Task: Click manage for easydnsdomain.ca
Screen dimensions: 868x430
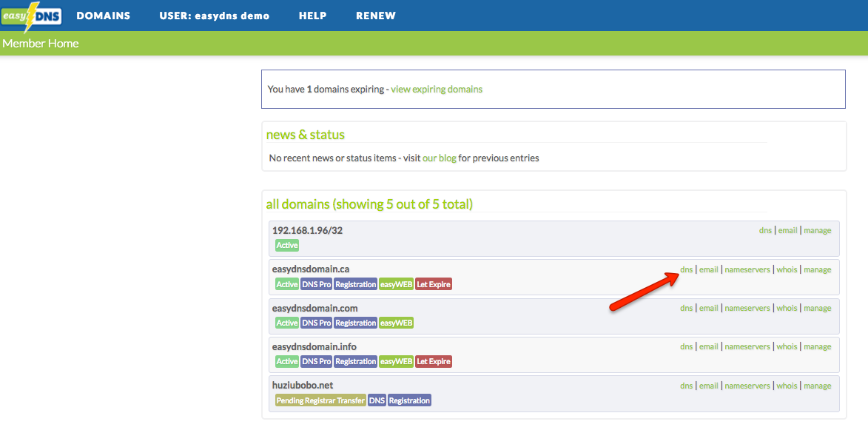Action: (x=818, y=269)
